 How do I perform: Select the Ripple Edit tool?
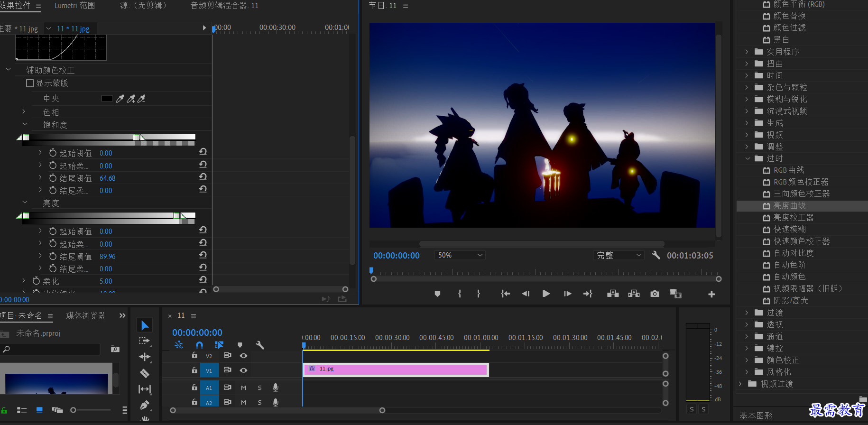coord(145,357)
